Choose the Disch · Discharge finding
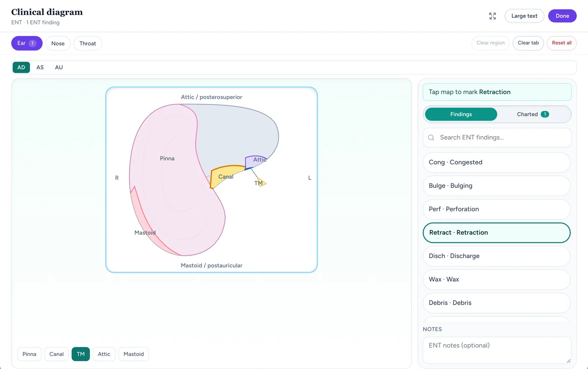Image resolution: width=588 pixels, height=369 pixels. [x=497, y=256]
